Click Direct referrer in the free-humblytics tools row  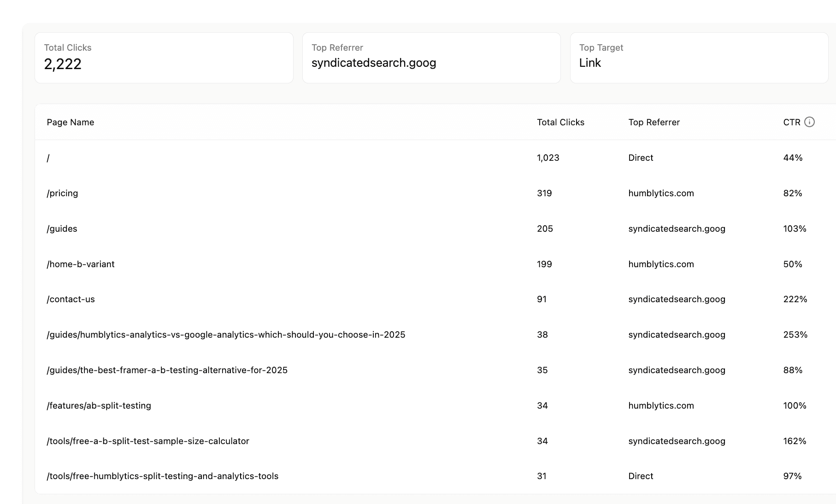tap(641, 476)
